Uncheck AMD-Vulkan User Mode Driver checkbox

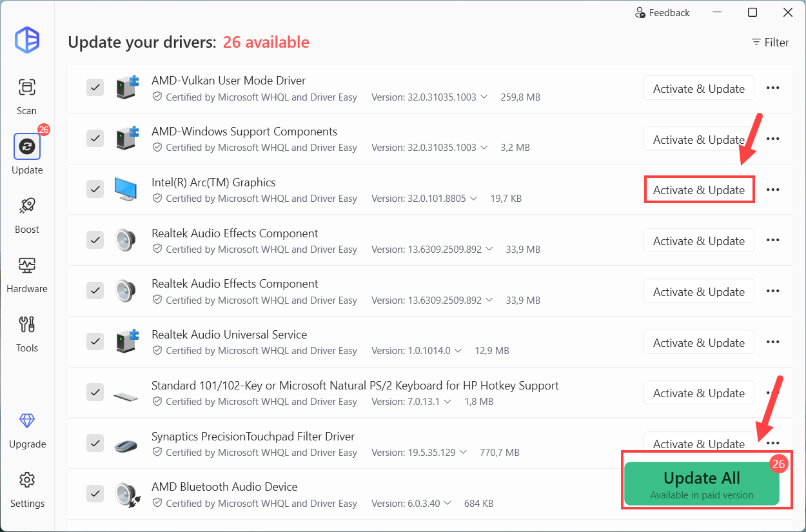click(95, 88)
